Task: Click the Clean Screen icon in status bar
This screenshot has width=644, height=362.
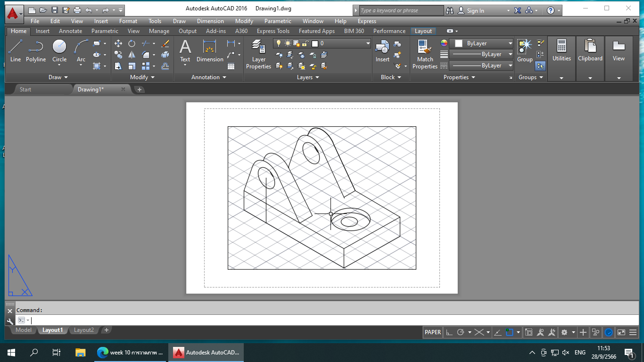Action: pyautogui.click(x=621, y=332)
